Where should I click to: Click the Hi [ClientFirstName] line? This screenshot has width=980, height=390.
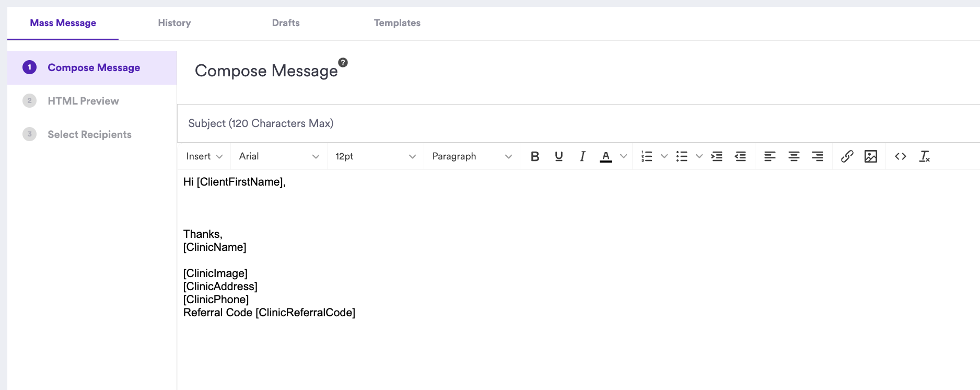coord(235,182)
